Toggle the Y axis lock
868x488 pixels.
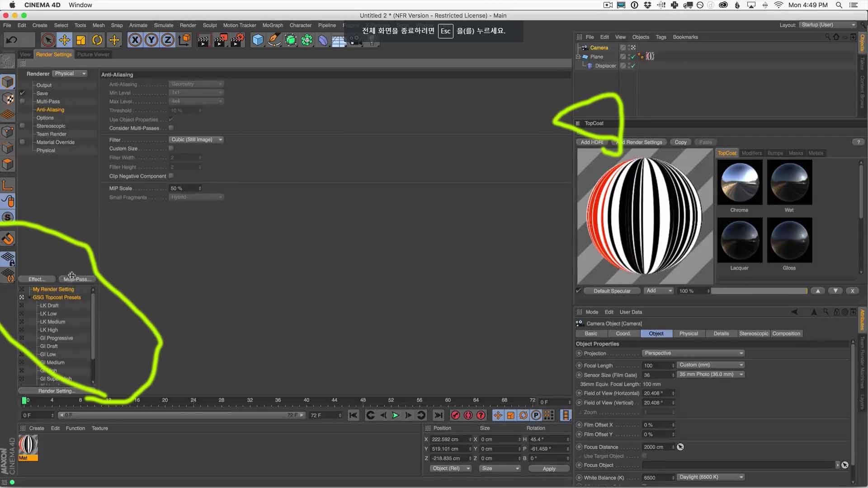151,40
